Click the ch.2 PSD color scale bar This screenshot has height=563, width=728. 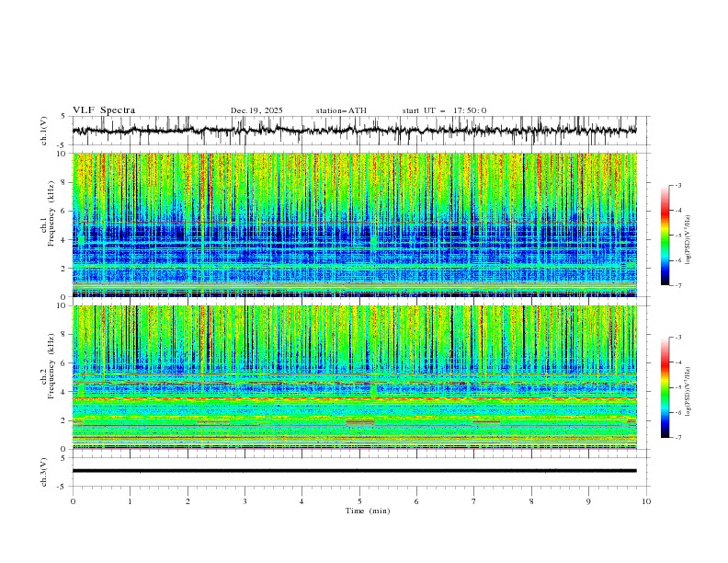665,387
